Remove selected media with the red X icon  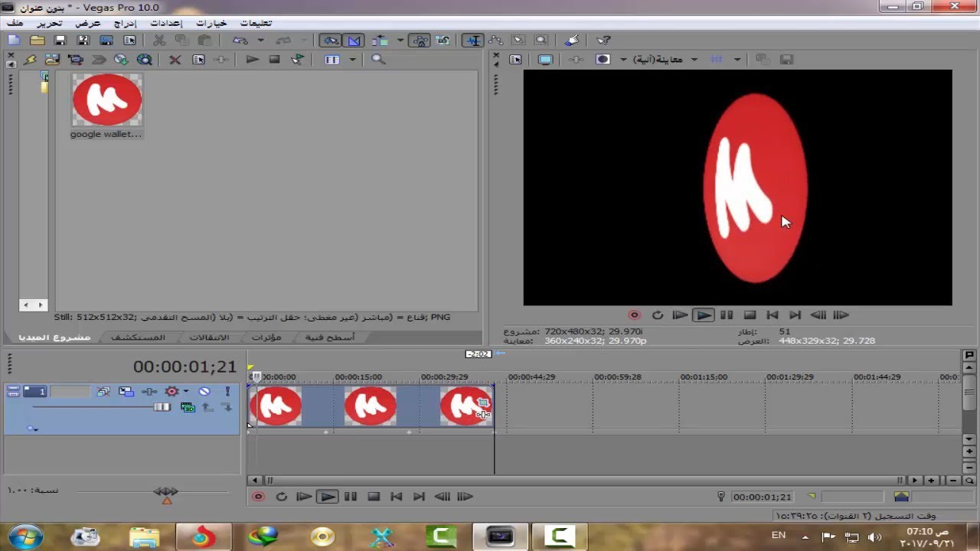pyautogui.click(x=175, y=60)
